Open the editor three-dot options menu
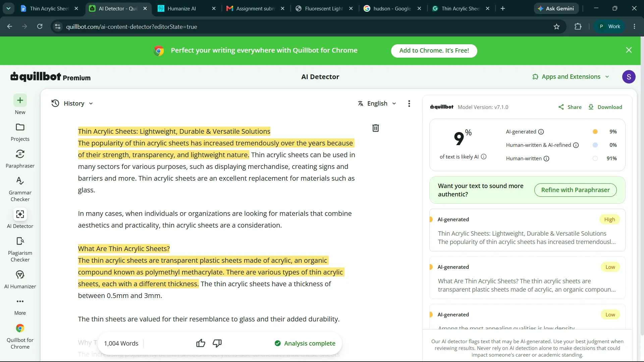The height and width of the screenshot is (362, 644). [x=409, y=104]
